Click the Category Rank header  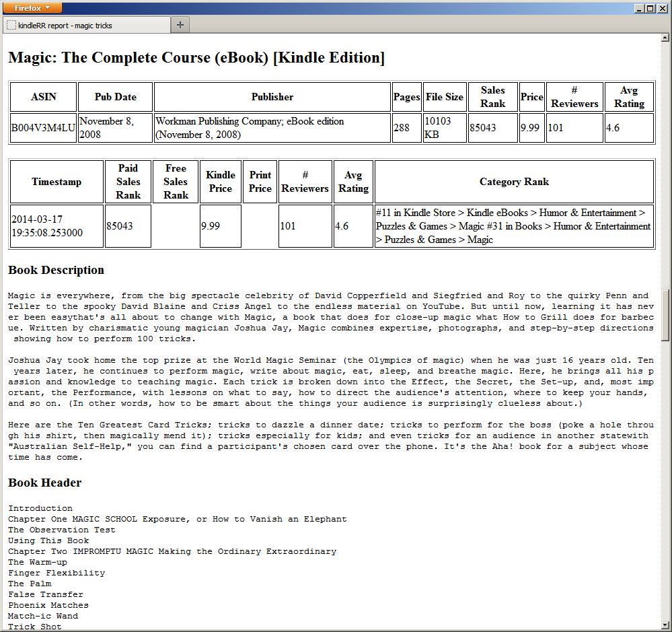tap(515, 182)
